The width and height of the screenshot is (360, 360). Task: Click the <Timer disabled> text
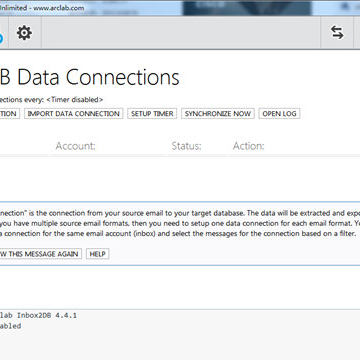click(x=75, y=99)
